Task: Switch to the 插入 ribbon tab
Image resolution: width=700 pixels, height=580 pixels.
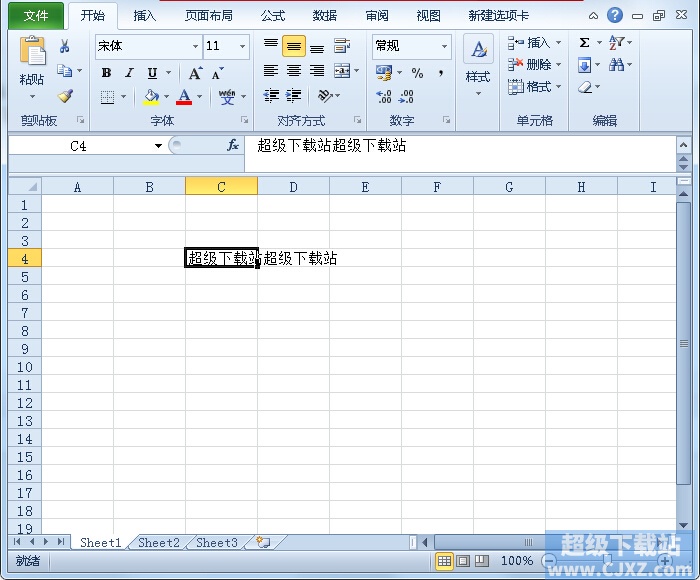Action: pyautogui.click(x=145, y=16)
